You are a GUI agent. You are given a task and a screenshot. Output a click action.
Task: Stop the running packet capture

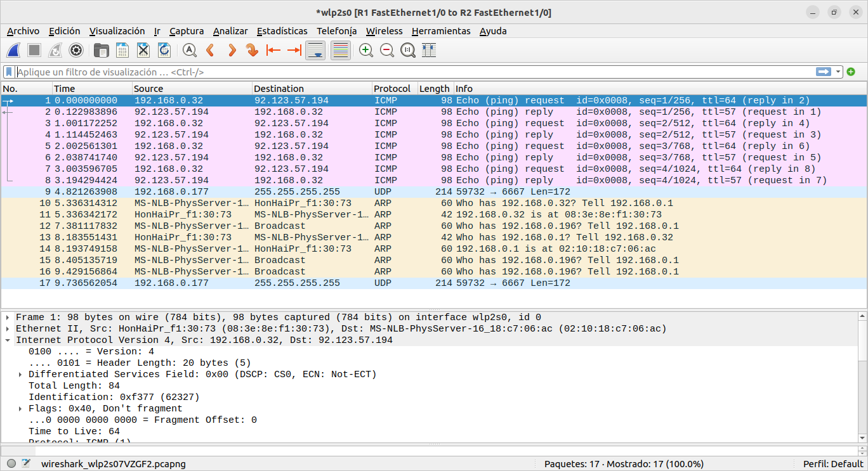[34, 50]
